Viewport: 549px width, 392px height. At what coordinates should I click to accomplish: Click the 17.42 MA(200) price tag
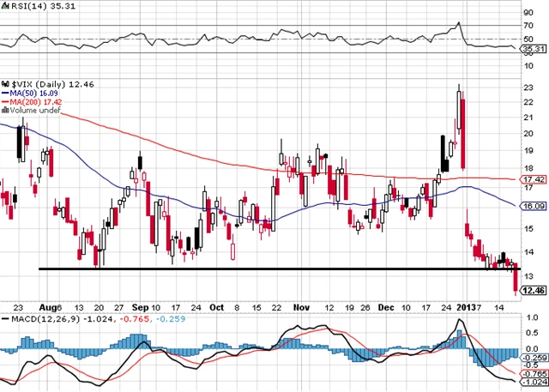click(535, 179)
